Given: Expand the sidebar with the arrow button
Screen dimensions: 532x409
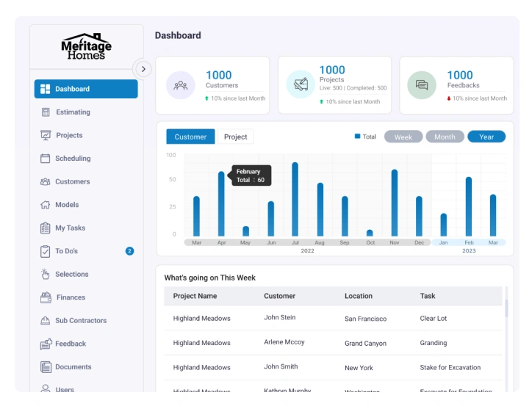Looking at the screenshot, I should (x=143, y=68).
